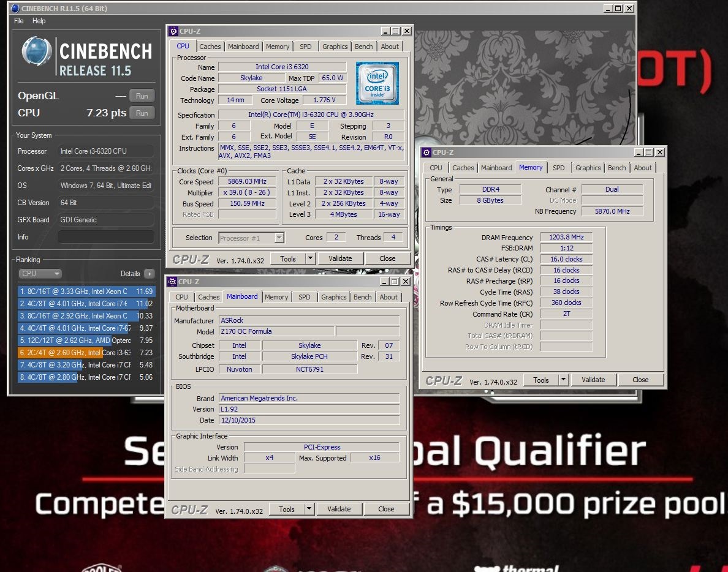Switch to Caches tab in the Memory window

[x=463, y=168]
